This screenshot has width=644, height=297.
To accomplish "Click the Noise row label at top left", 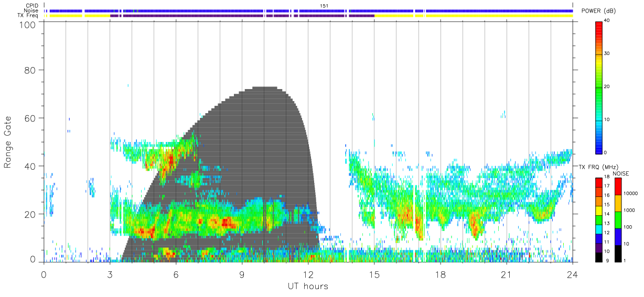I will [31, 10].
